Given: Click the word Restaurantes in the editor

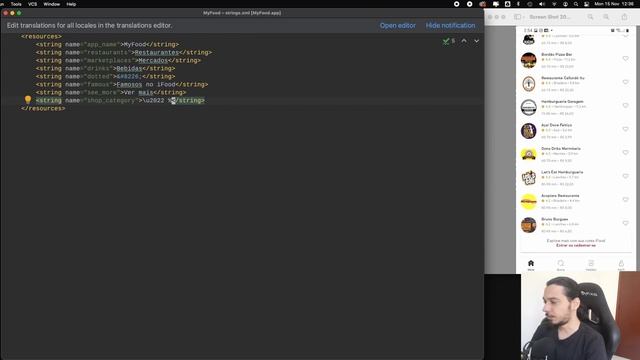Looking at the screenshot, I should (x=157, y=52).
